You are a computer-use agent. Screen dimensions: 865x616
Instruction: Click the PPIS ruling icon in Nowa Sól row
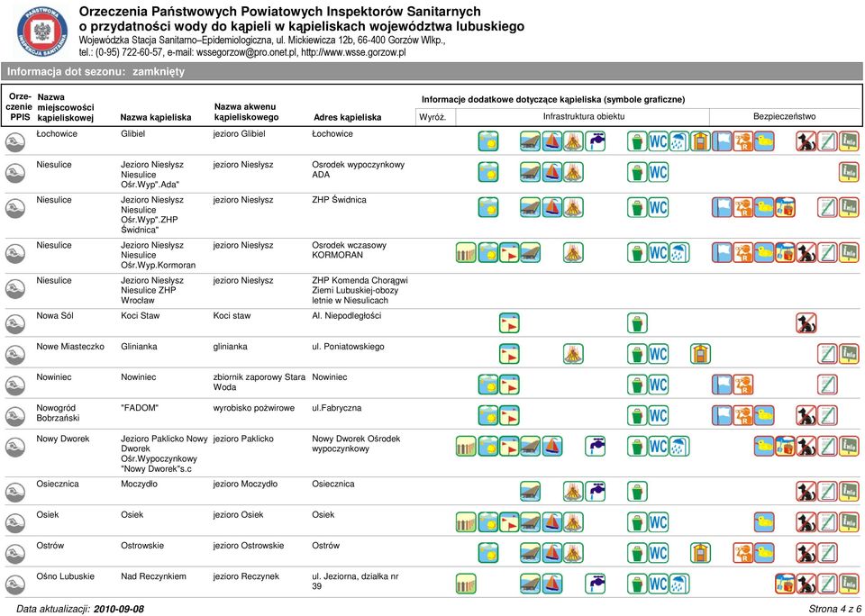pyautogui.click(x=15, y=323)
